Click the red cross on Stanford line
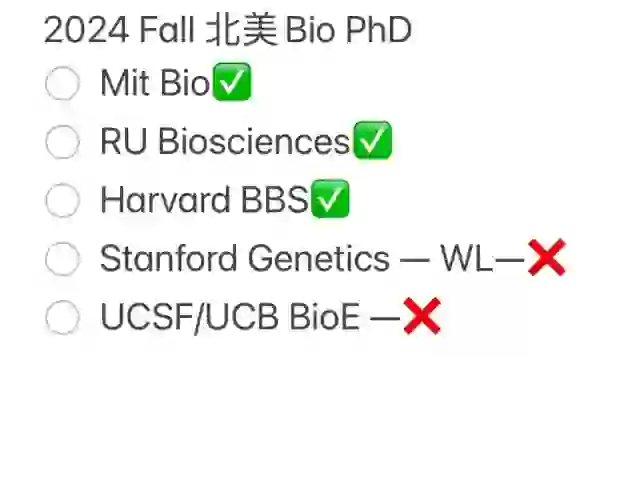This screenshot has width=640, height=492. (x=547, y=257)
